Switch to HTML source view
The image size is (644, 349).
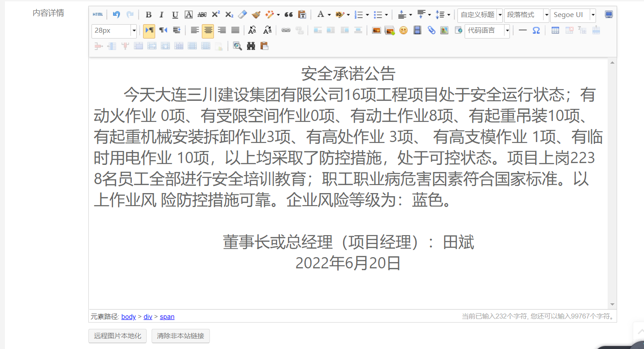tap(98, 15)
